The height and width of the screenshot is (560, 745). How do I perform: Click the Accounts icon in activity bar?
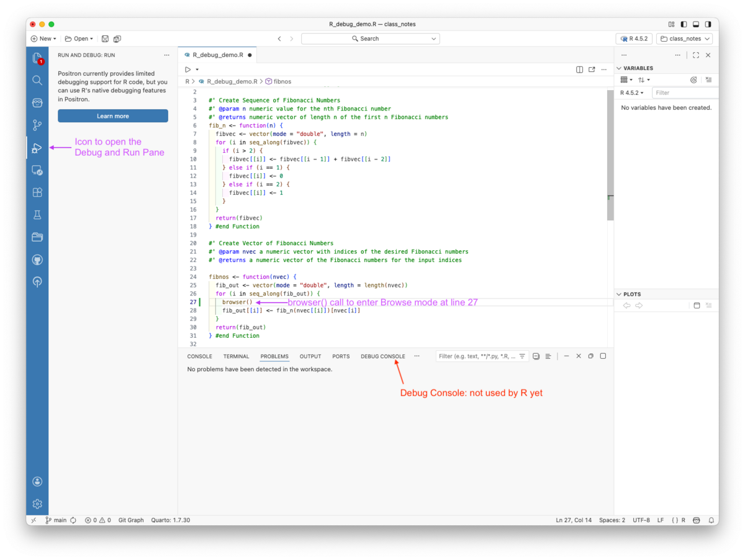click(37, 481)
